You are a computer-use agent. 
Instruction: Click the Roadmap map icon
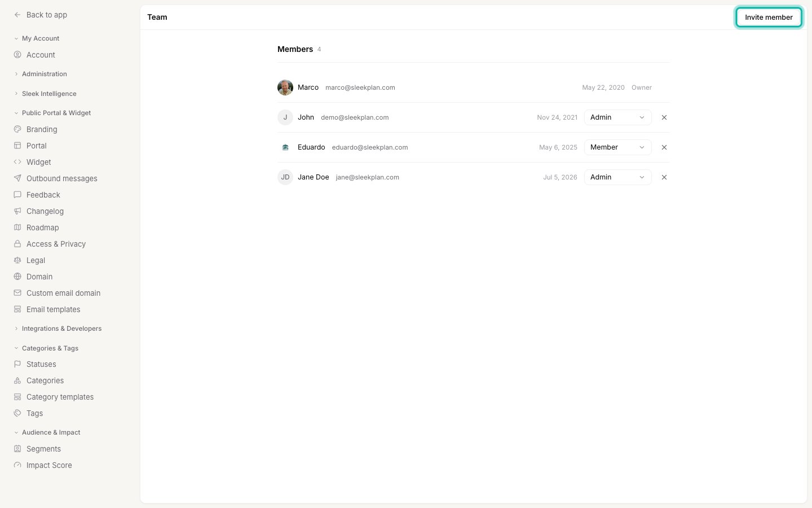click(17, 227)
